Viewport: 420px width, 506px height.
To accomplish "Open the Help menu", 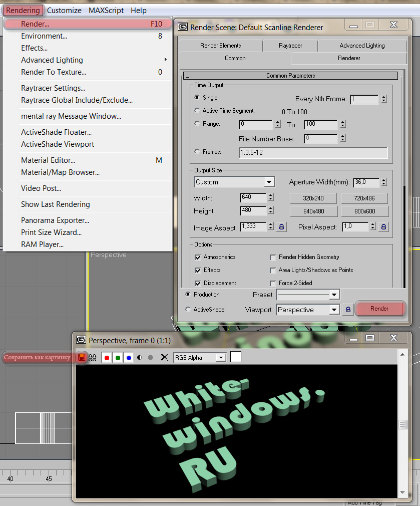I will click(x=139, y=11).
